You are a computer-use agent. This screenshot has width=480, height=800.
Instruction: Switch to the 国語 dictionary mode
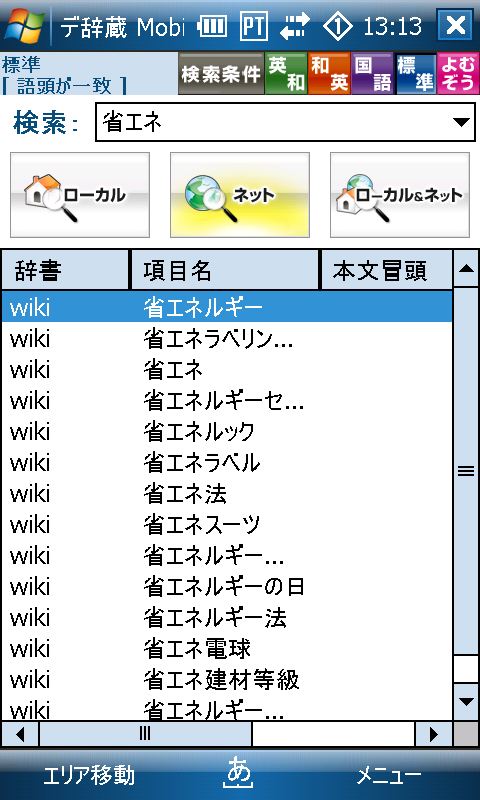[372, 73]
